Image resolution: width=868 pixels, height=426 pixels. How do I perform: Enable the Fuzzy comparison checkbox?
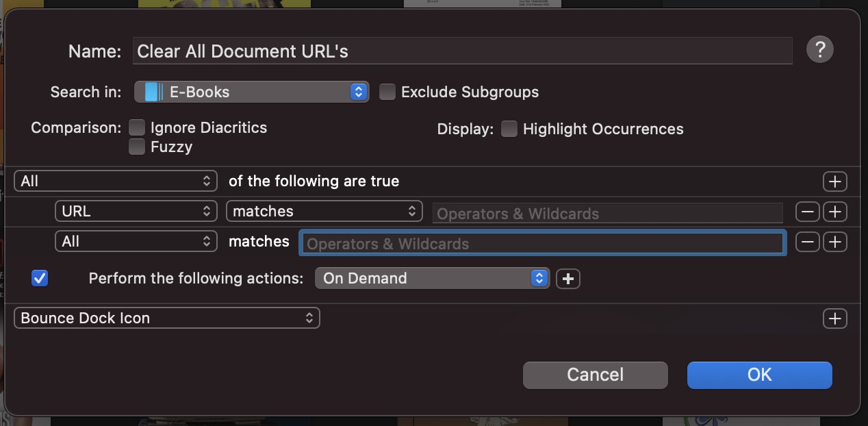137,147
